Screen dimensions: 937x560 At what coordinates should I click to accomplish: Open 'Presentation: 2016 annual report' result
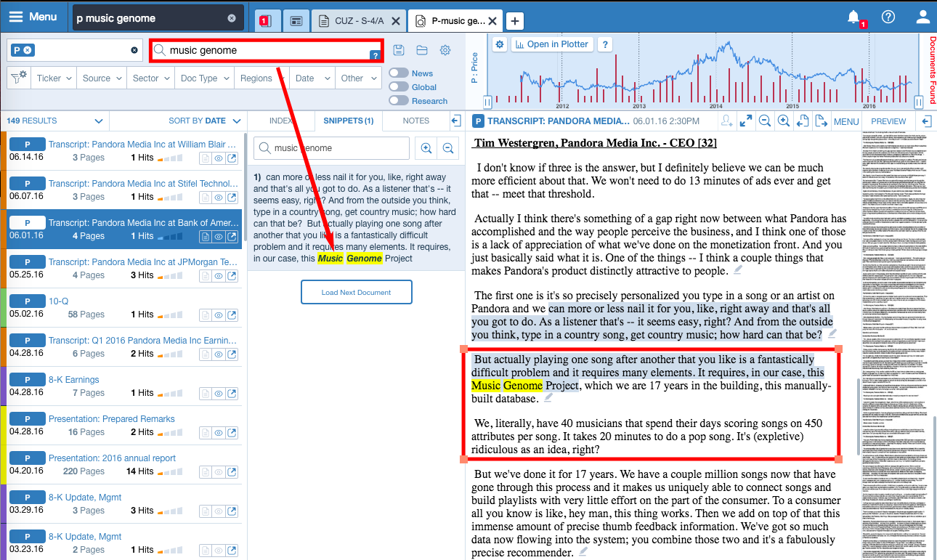coord(112,458)
